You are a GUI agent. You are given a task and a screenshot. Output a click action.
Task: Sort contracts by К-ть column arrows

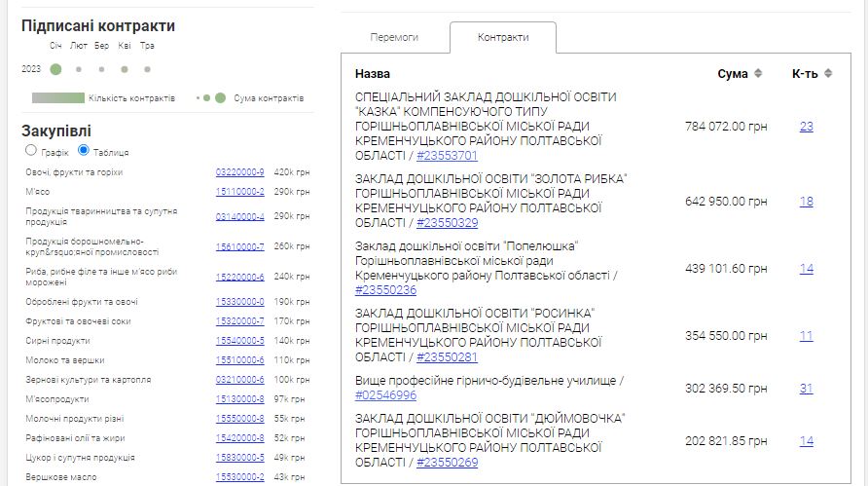tap(827, 74)
